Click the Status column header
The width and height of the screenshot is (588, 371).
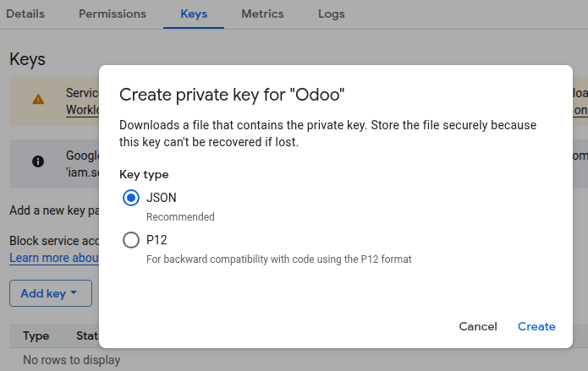click(x=88, y=336)
